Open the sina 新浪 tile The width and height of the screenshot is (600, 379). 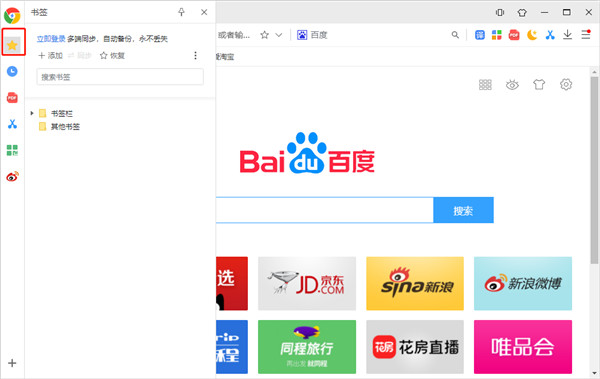415,283
